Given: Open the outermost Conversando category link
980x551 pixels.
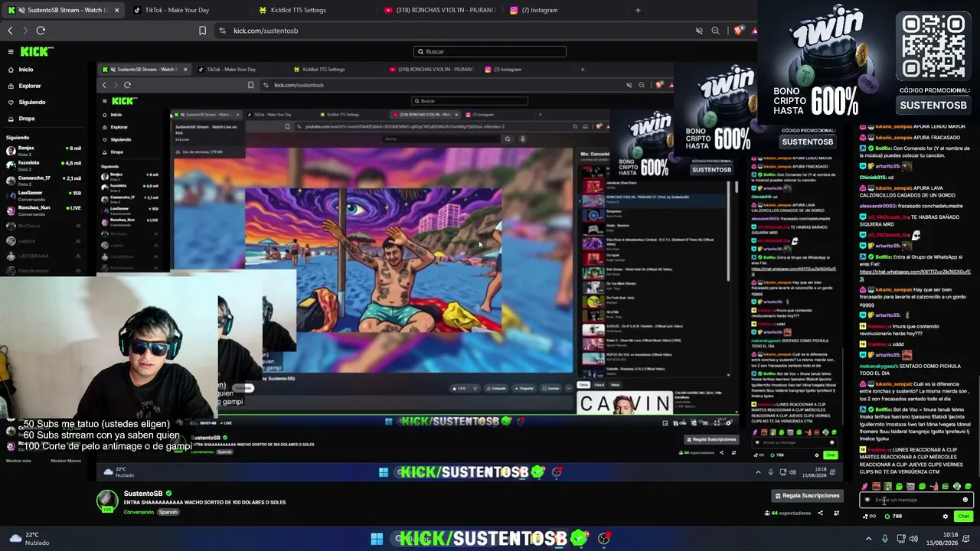Looking at the screenshot, I should point(139,512).
